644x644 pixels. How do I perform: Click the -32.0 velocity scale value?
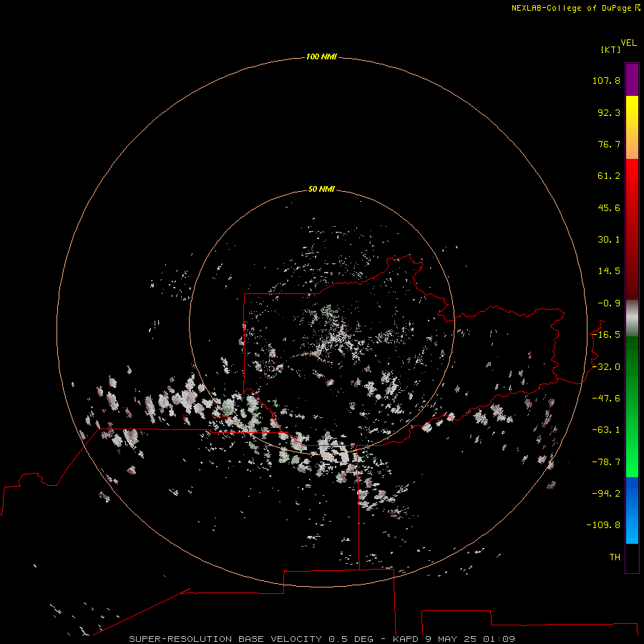point(606,367)
